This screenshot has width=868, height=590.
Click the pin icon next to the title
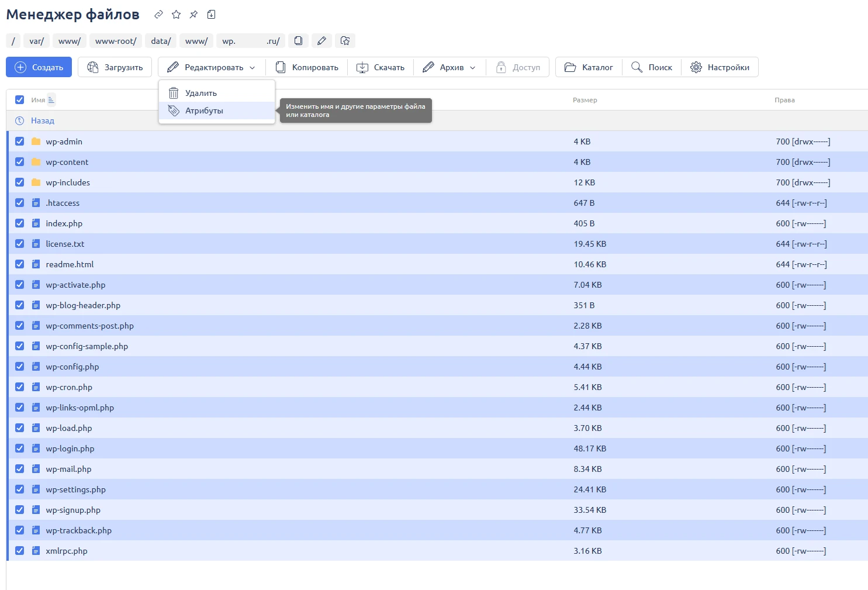click(193, 15)
